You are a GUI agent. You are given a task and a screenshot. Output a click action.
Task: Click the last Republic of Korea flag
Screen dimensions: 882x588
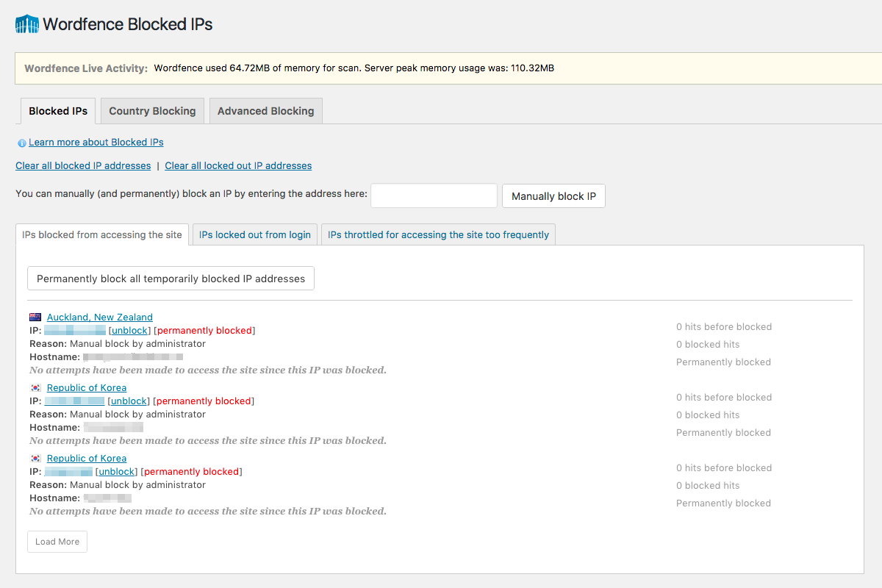click(35, 459)
